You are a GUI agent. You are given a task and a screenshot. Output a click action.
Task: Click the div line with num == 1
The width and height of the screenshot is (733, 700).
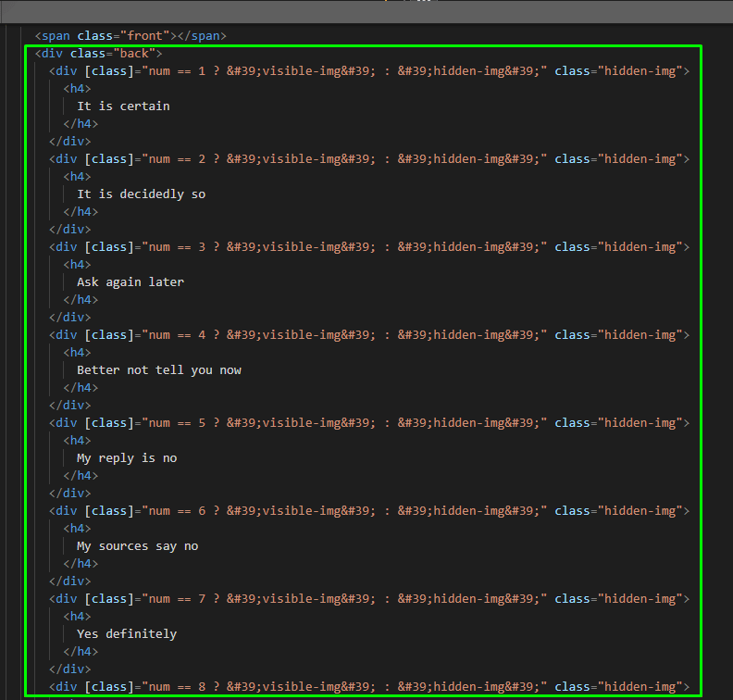(369, 71)
